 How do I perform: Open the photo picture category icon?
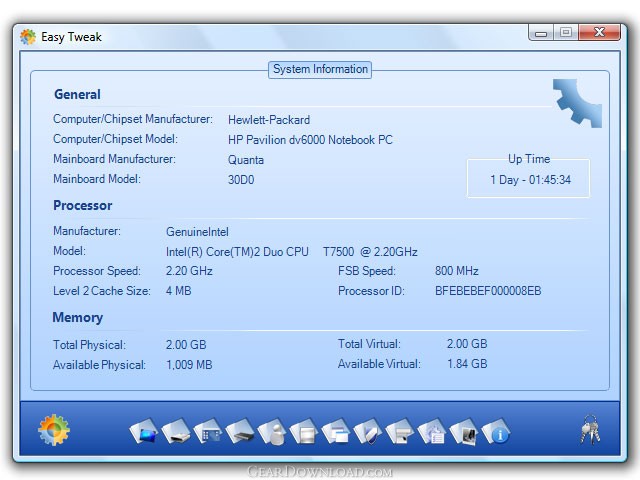click(x=464, y=431)
